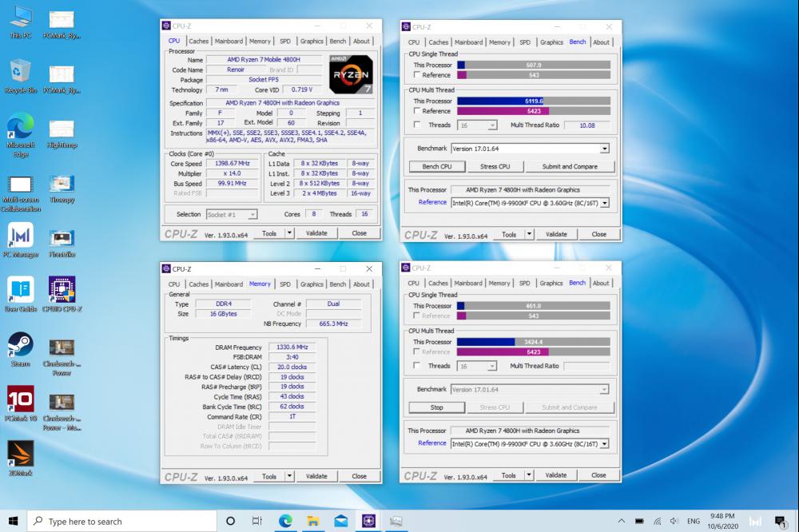
Task: Click Submit and Compare beside Stress CPU
Action: (570, 167)
